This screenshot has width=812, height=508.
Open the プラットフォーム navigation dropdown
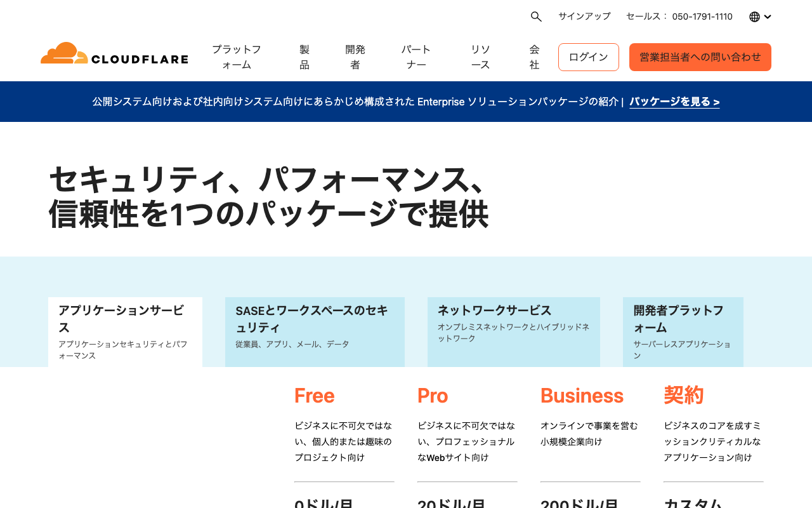pos(235,57)
